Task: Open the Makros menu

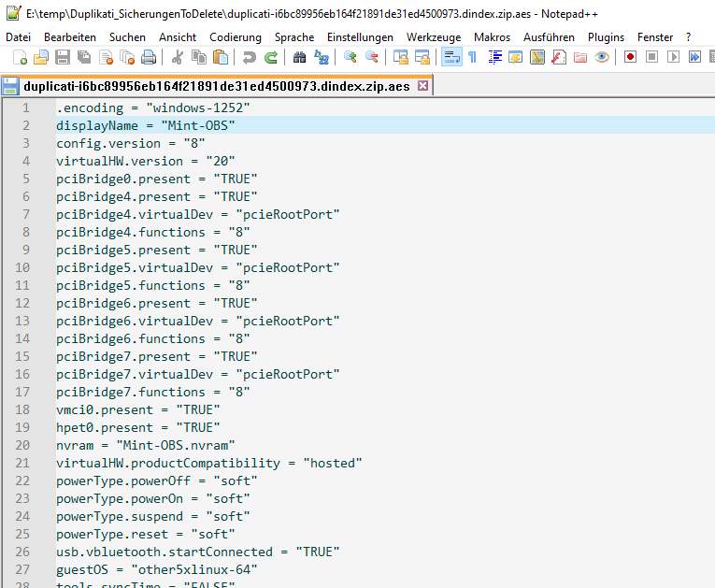Action: [492, 37]
